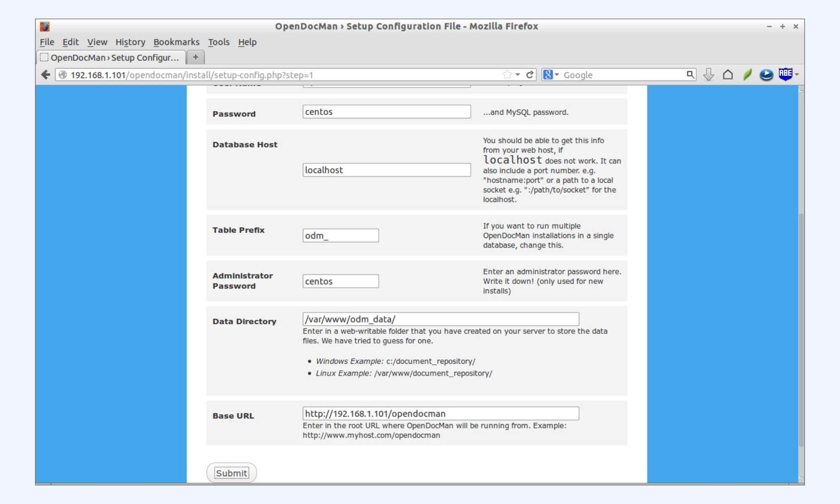Click the blue round add-on icon
840x504 pixels.
point(766,75)
